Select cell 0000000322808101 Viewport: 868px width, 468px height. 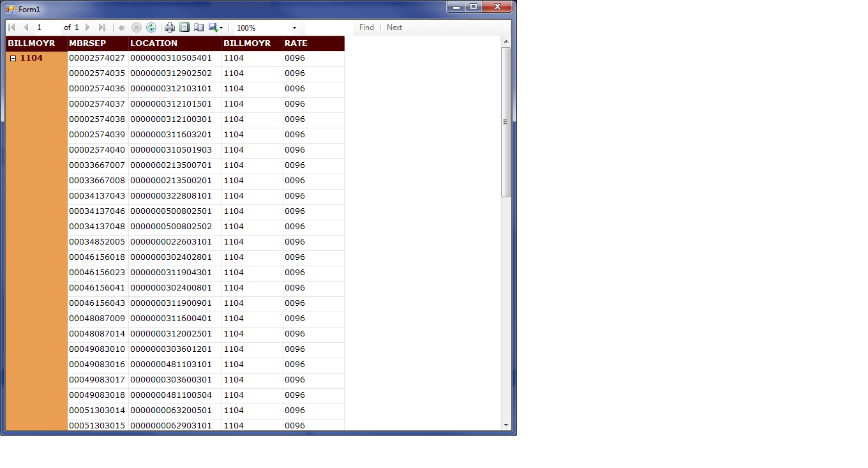pyautogui.click(x=175, y=196)
